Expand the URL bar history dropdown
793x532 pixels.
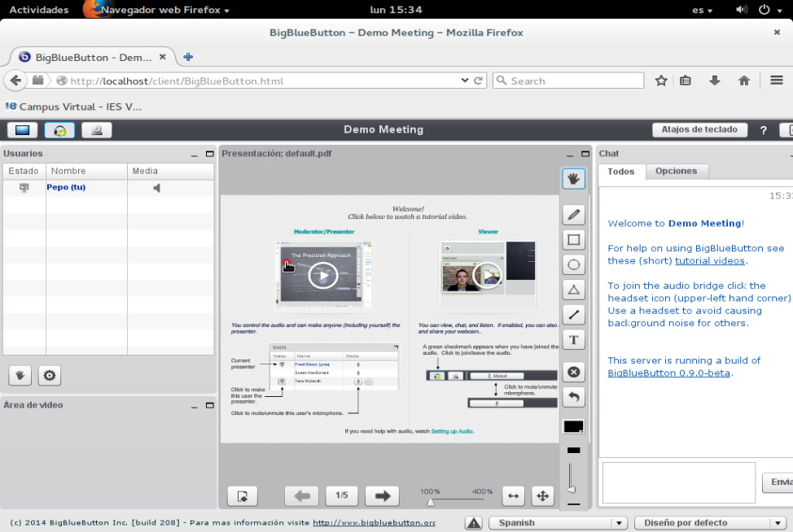(465, 81)
